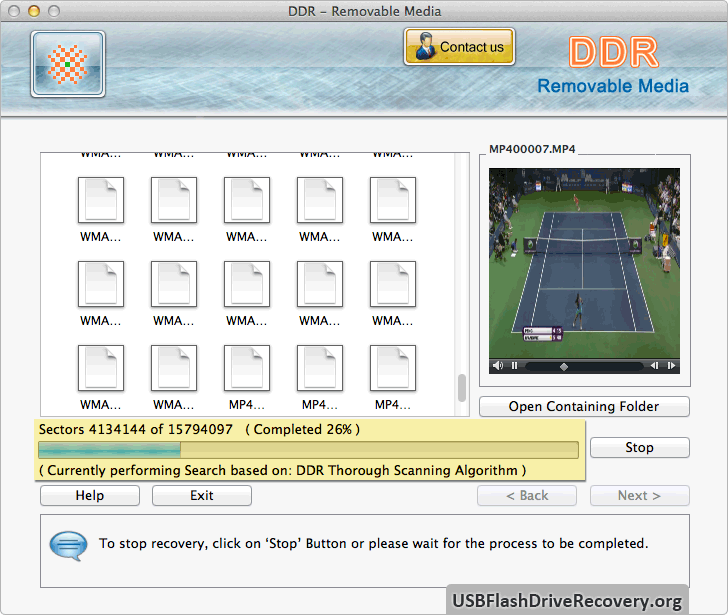Click the Sectors 4134144 of 15794097 text
Viewport: 728px width, 615px height.
click(x=136, y=429)
